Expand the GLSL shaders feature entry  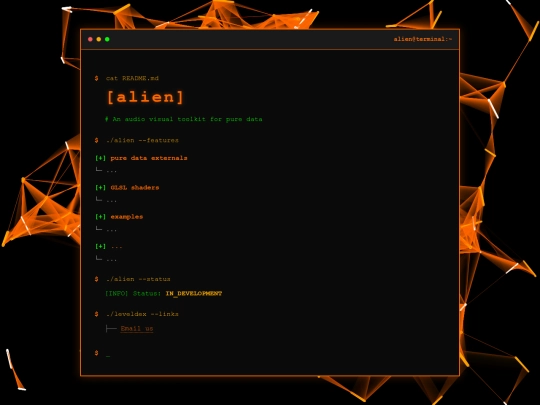127,187
